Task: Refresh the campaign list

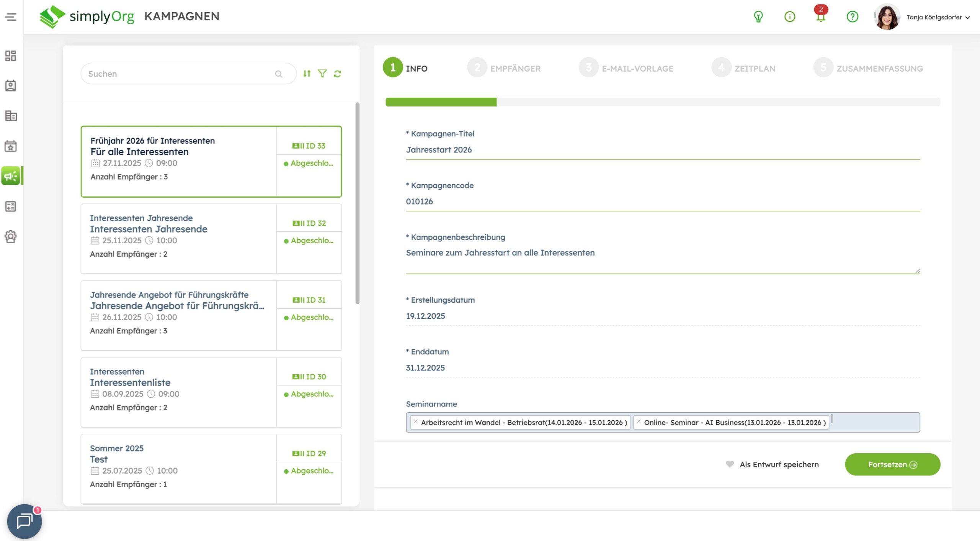Action: tap(337, 74)
